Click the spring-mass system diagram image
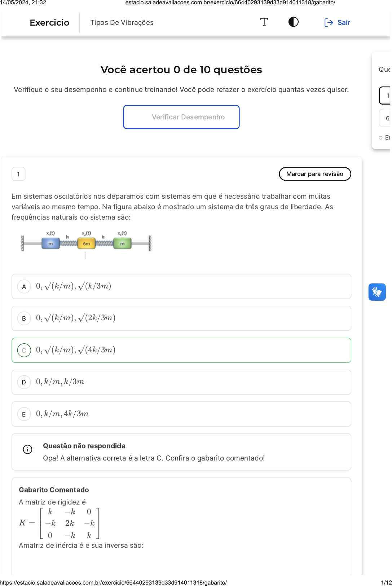Viewport: 392px width, 586px height. click(x=86, y=243)
